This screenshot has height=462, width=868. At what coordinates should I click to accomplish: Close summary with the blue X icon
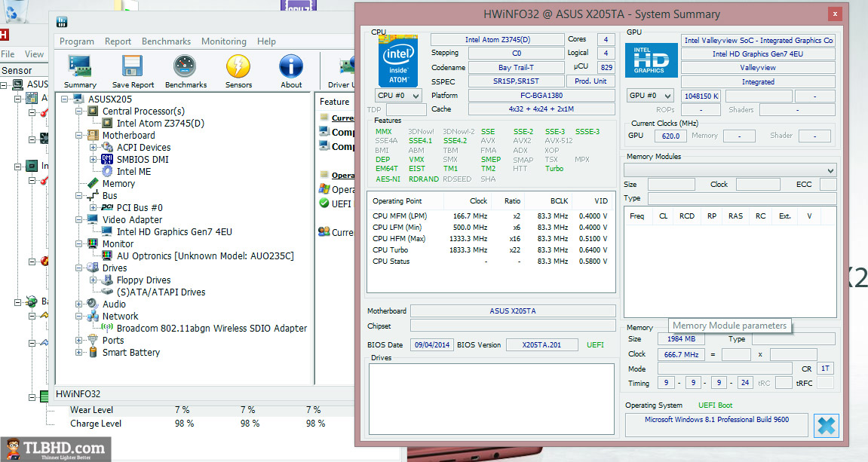coord(827,426)
